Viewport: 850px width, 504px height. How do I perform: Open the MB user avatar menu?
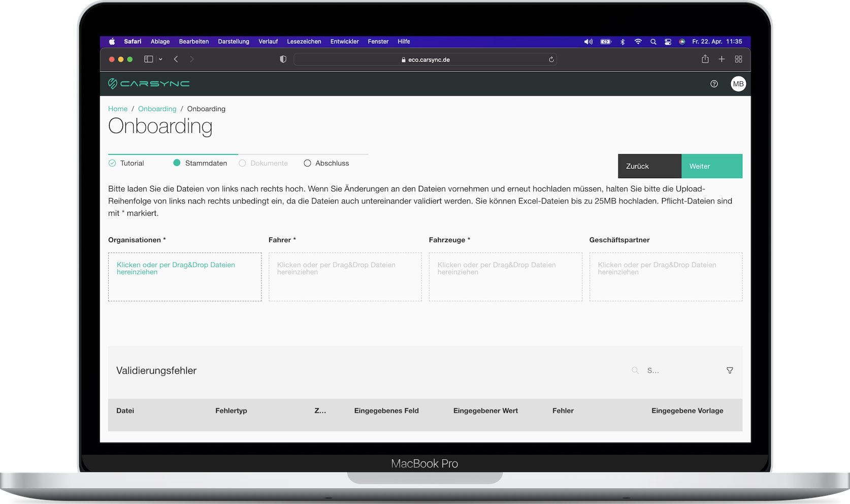pos(738,84)
